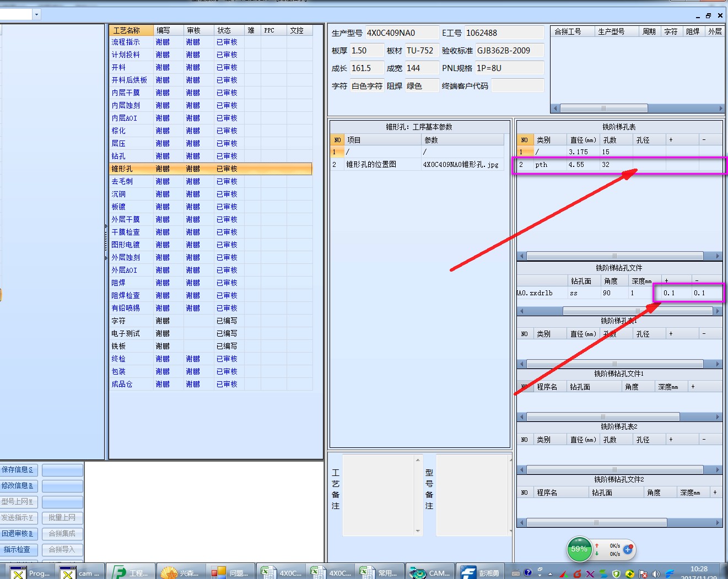Show hidden tray icons arrow
The height and width of the screenshot is (579, 728).
point(550,573)
